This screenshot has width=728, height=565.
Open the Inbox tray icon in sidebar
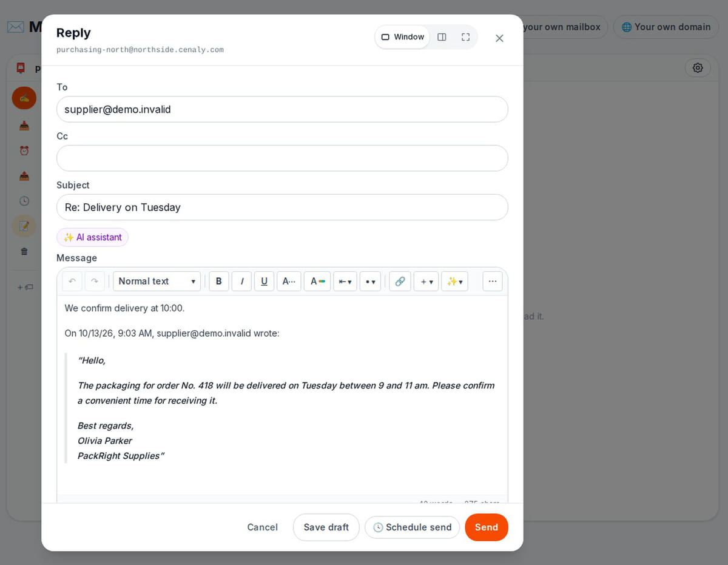coord(24,126)
